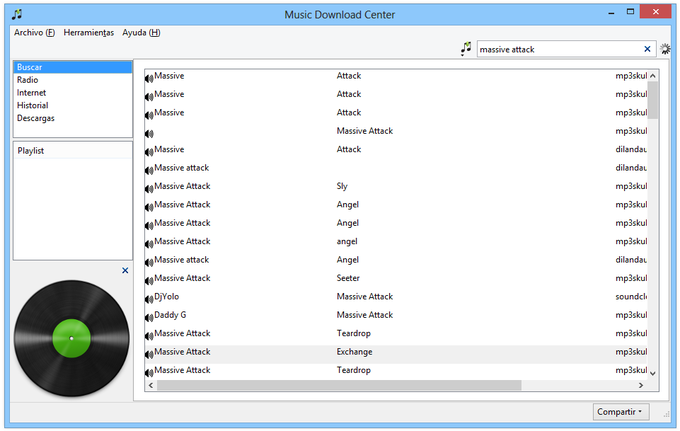Select the lowercase 'angel' title
680x431 pixels.
(347, 242)
